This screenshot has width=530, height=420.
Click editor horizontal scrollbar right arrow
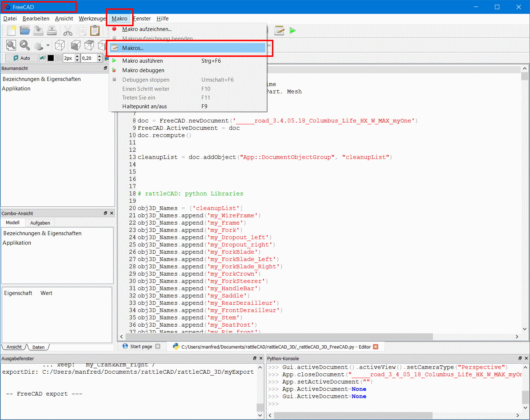[517, 337]
